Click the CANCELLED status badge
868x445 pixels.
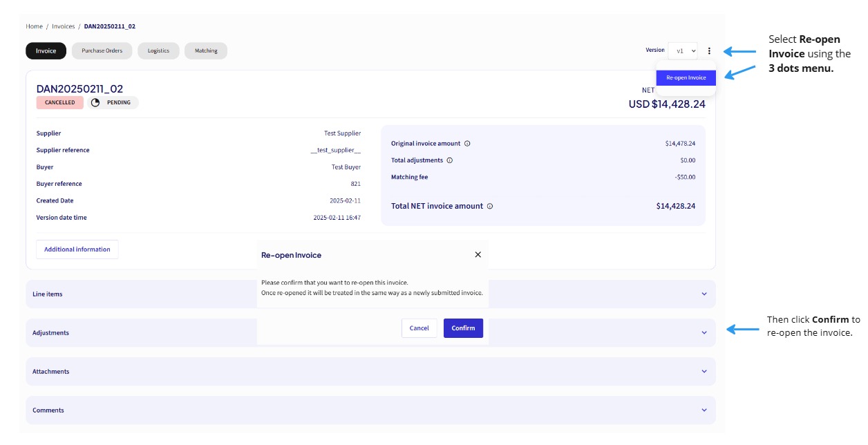60,102
